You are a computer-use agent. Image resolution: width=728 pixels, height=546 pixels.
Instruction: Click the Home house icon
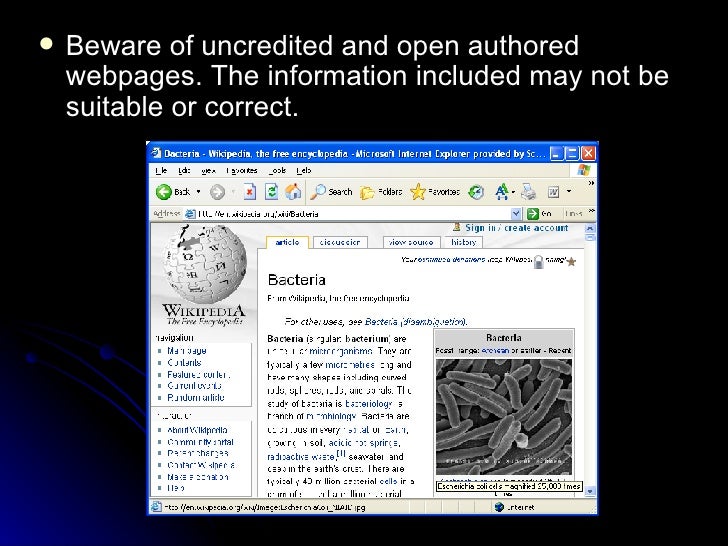pyautogui.click(x=293, y=191)
